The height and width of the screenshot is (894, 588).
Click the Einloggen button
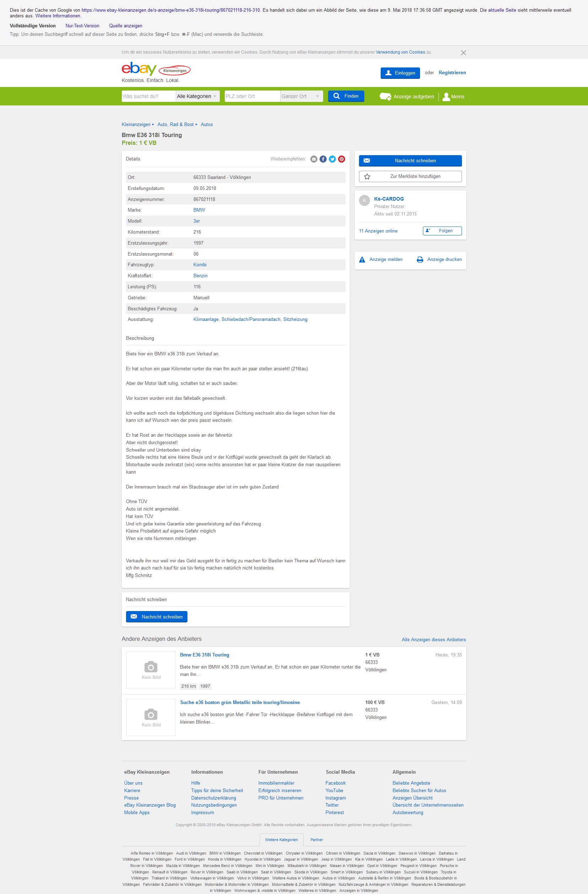tap(400, 73)
